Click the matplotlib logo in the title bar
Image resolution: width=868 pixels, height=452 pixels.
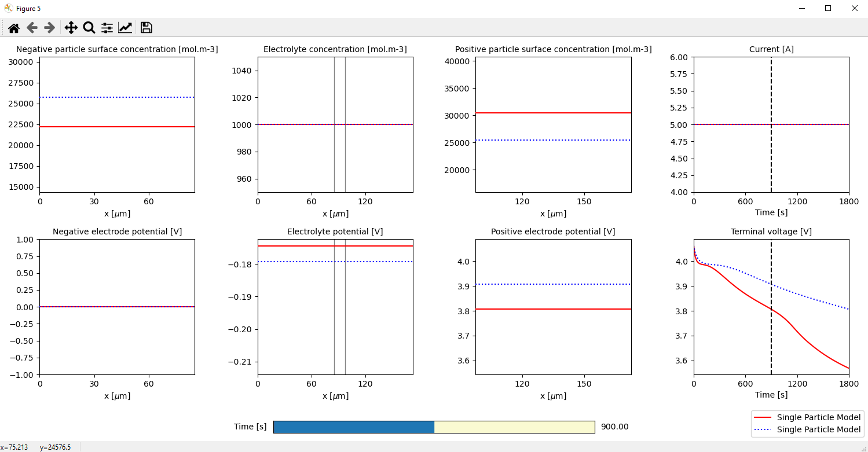click(x=8, y=8)
